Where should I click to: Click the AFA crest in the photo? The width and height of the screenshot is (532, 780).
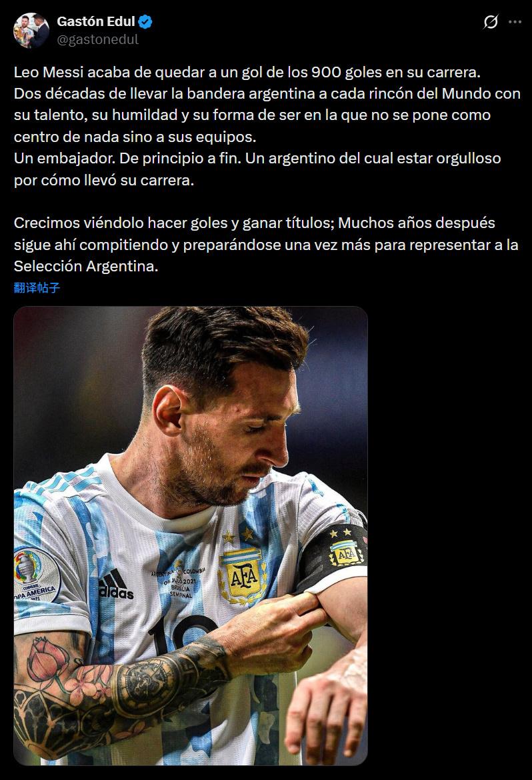coord(242,576)
